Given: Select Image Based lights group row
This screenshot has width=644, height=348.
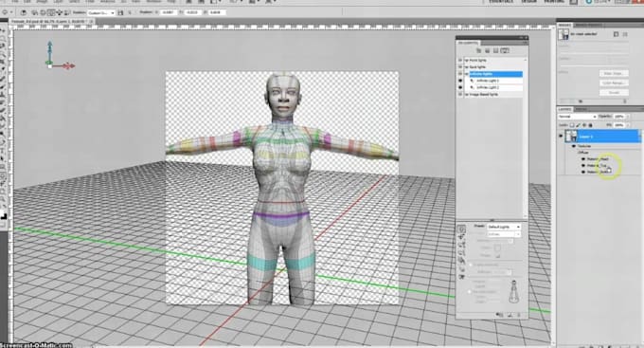Looking at the screenshot, I should tap(494, 95).
